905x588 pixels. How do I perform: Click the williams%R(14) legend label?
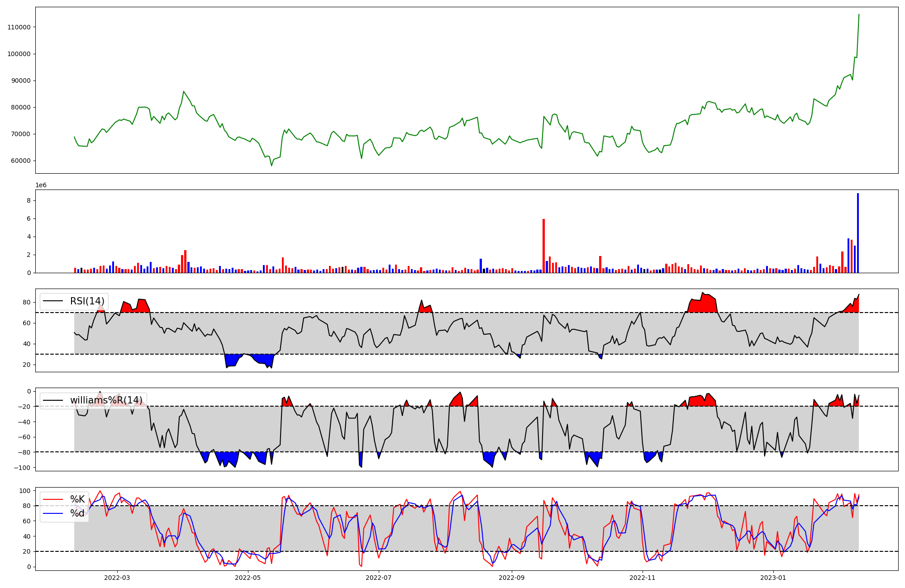point(106,400)
